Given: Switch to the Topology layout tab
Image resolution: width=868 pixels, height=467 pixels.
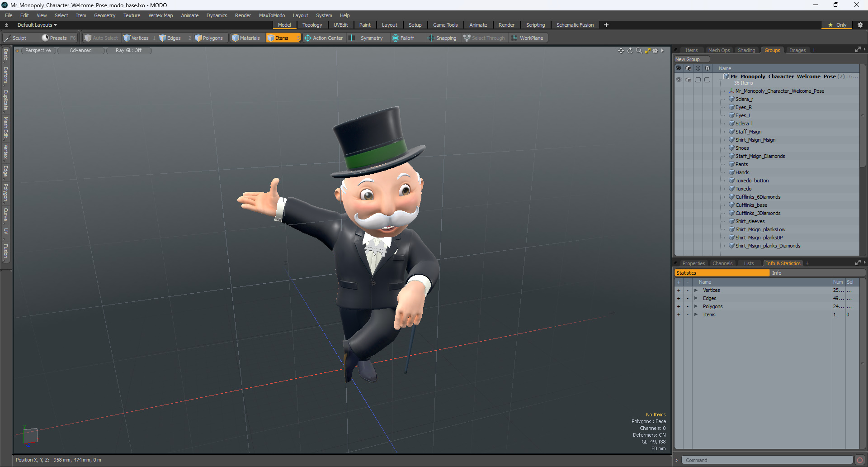Looking at the screenshot, I should [312, 25].
